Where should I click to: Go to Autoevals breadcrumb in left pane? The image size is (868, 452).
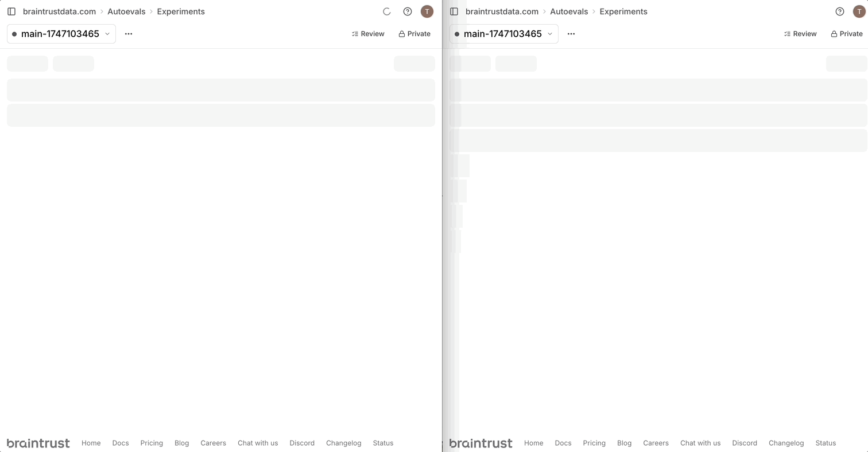click(126, 11)
